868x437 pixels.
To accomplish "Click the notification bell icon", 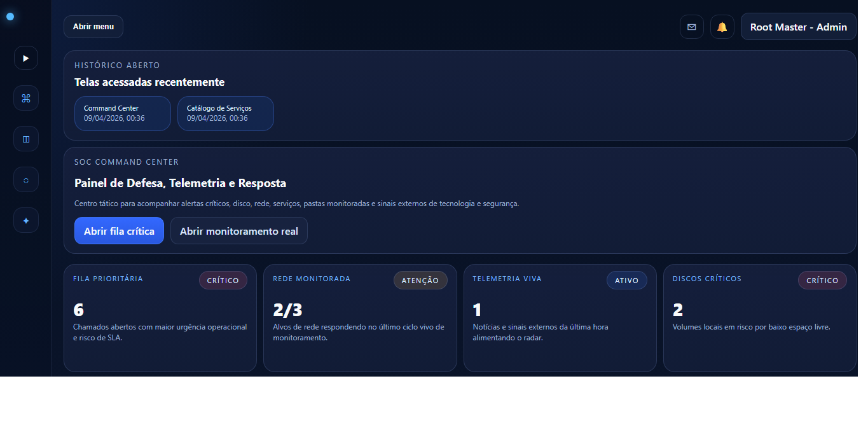I will pyautogui.click(x=722, y=27).
